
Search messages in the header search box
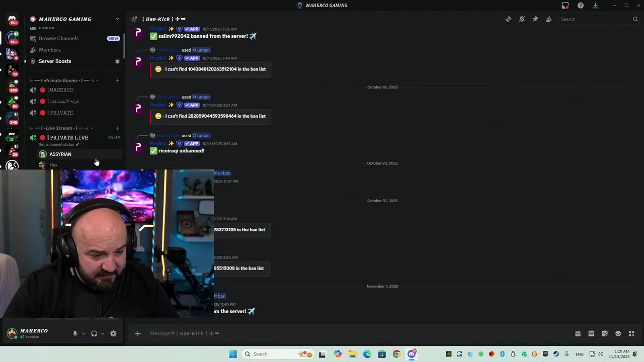pyautogui.click(x=599, y=19)
